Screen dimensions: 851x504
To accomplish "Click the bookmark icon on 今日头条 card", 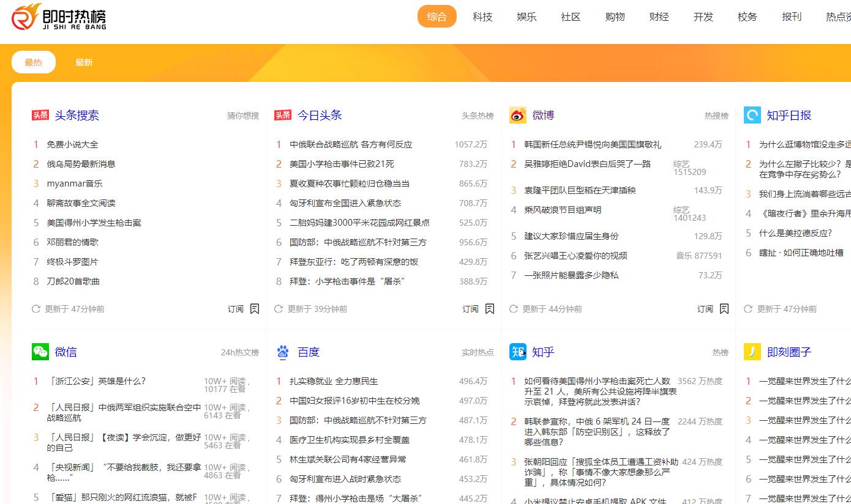I will [x=489, y=309].
